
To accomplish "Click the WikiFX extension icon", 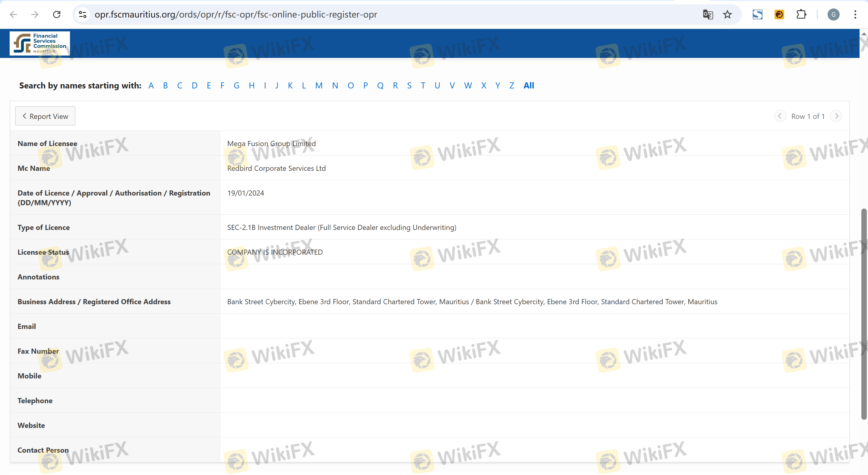I will [779, 14].
